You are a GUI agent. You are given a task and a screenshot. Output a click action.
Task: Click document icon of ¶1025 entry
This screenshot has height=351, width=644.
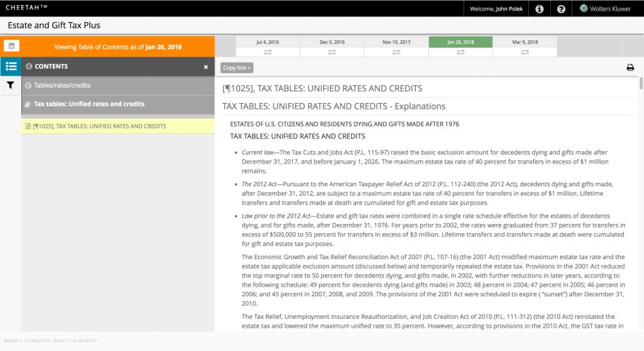28,126
